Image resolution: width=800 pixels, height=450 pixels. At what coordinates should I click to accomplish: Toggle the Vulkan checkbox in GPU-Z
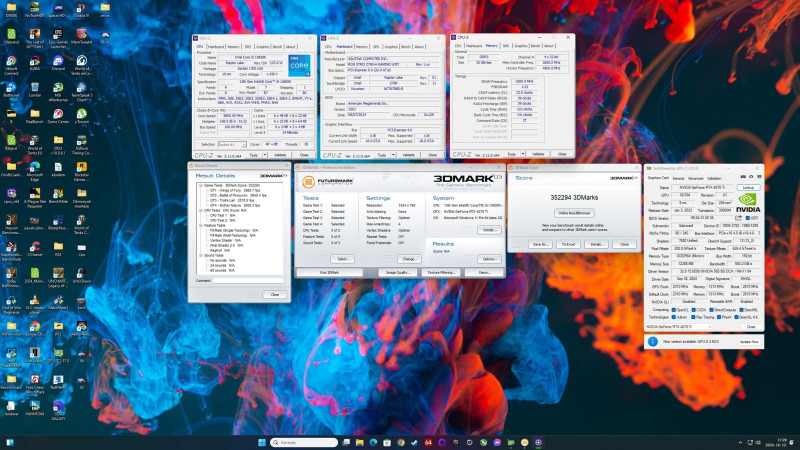coord(673,317)
